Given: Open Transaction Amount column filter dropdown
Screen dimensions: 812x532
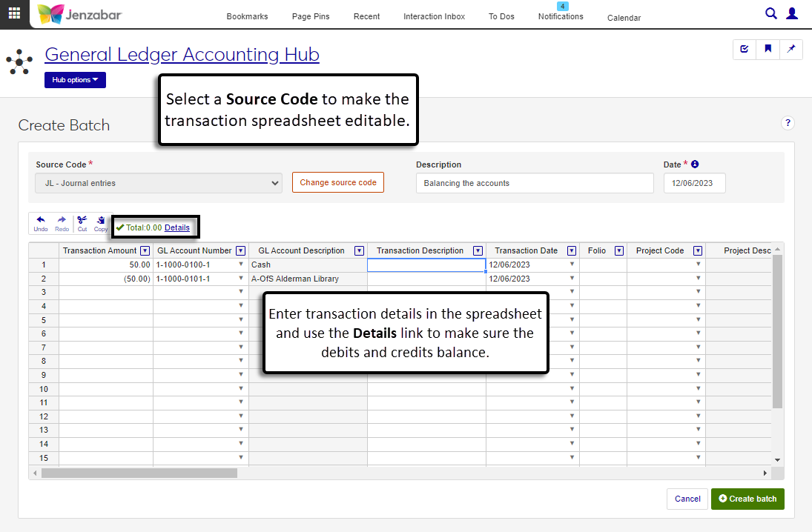Looking at the screenshot, I should click(x=145, y=250).
